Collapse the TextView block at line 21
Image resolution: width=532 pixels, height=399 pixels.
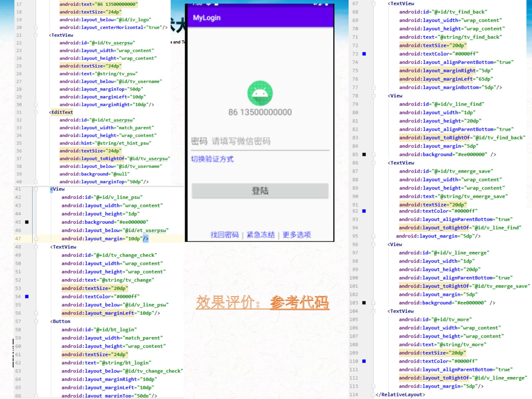pos(36,35)
